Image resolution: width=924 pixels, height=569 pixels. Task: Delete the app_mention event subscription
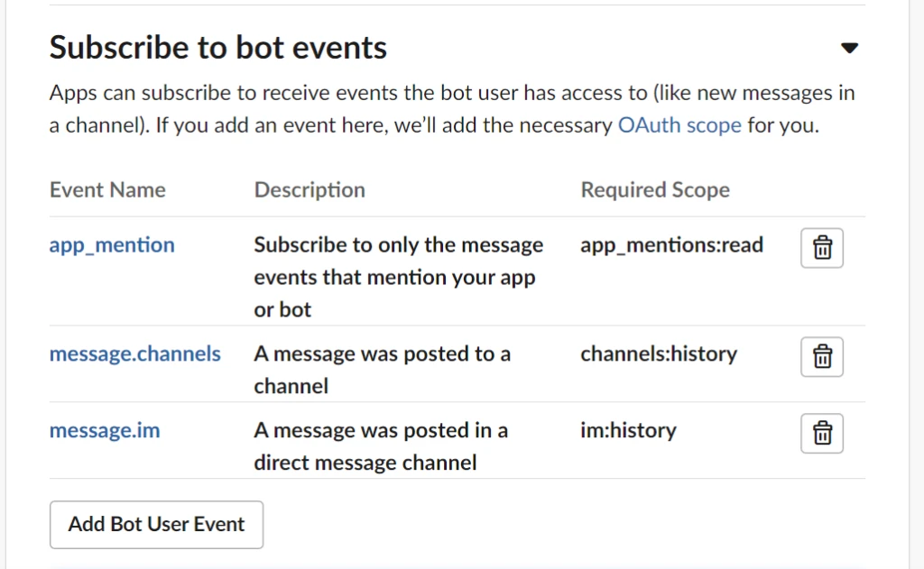click(822, 247)
